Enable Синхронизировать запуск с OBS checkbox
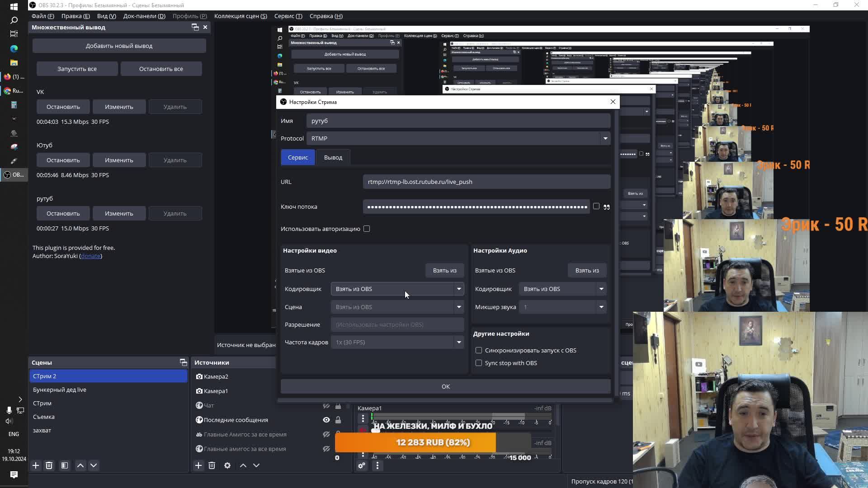Screen dimensions: 868x488 tap(479, 350)
